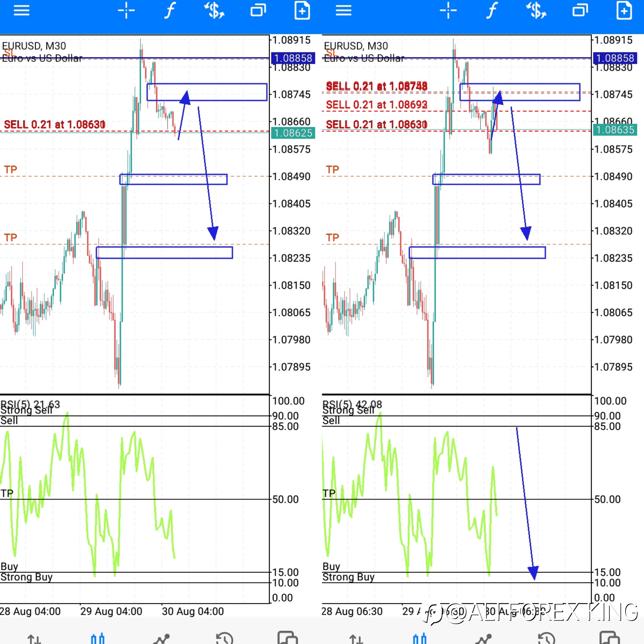The height and width of the screenshot is (644, 644).
Task: Tap Strong Buy level label in right RSI
Action: [348, 577]
